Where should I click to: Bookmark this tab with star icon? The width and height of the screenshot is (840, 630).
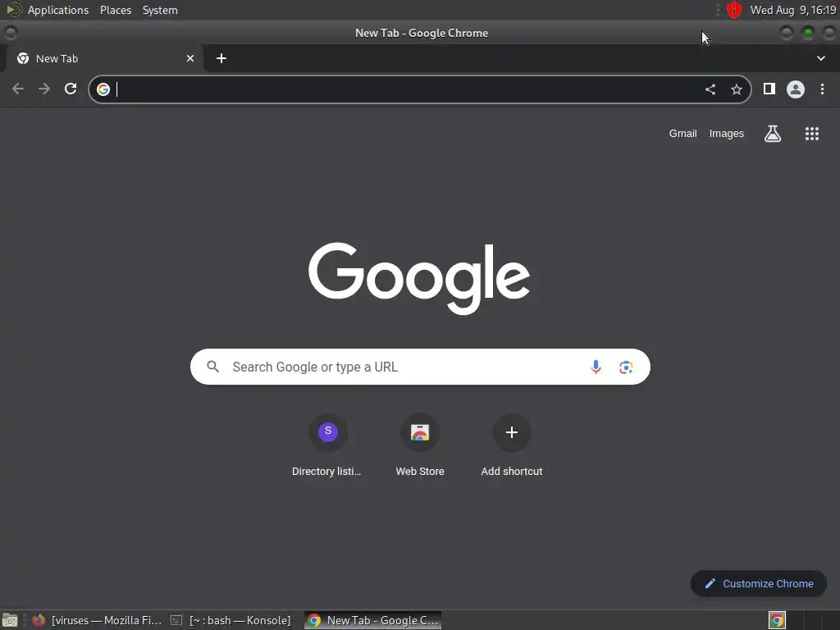tap(737, 89)
